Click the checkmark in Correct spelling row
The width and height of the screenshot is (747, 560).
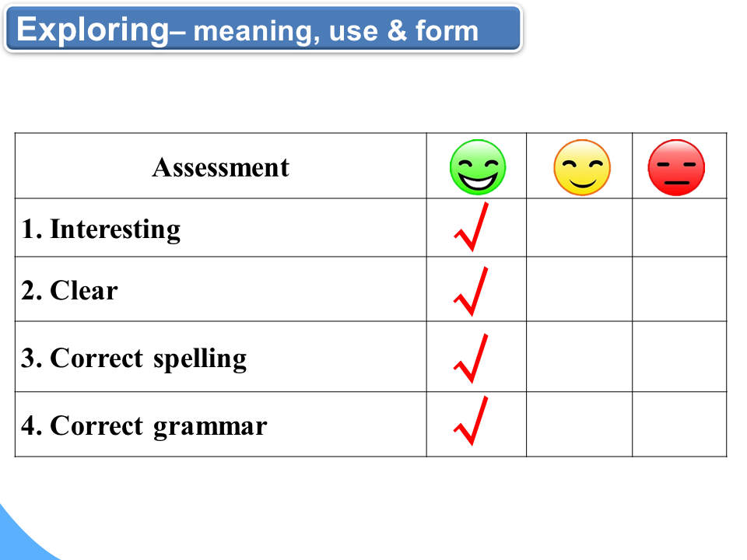tap(472, 359)
